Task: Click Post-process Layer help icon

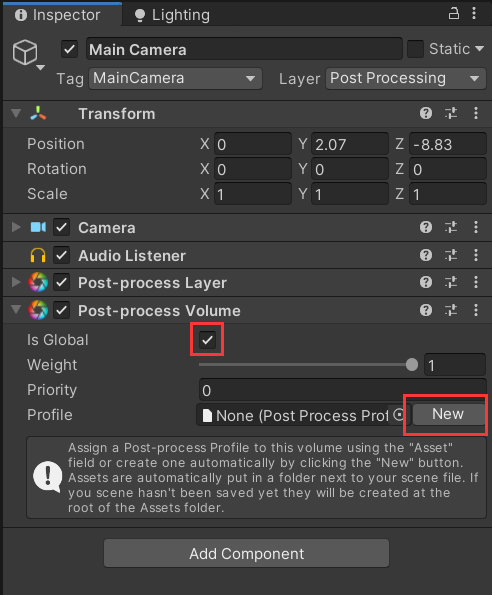Action: click(x=426, y=282)
